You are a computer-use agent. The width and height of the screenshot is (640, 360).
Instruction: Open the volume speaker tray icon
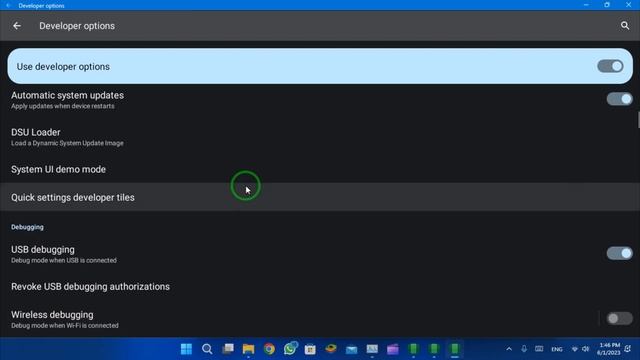(x=586, y=349)
